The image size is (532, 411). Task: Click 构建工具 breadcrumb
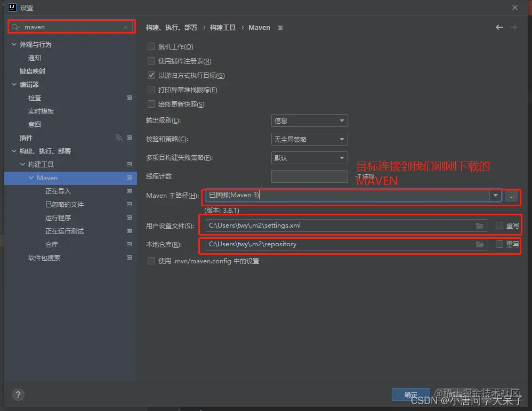[x=223, y=28]
